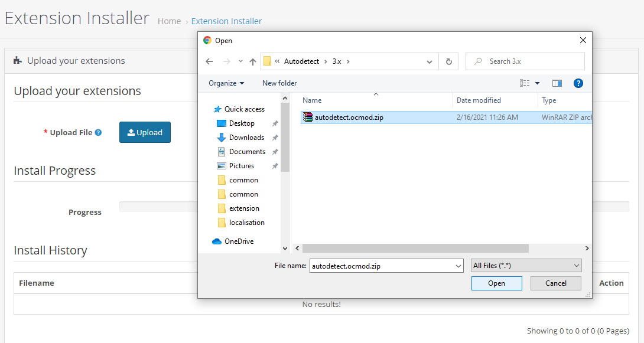Open recent locations dropdown arrow
644x343 pixels.
tap(240, 61)
